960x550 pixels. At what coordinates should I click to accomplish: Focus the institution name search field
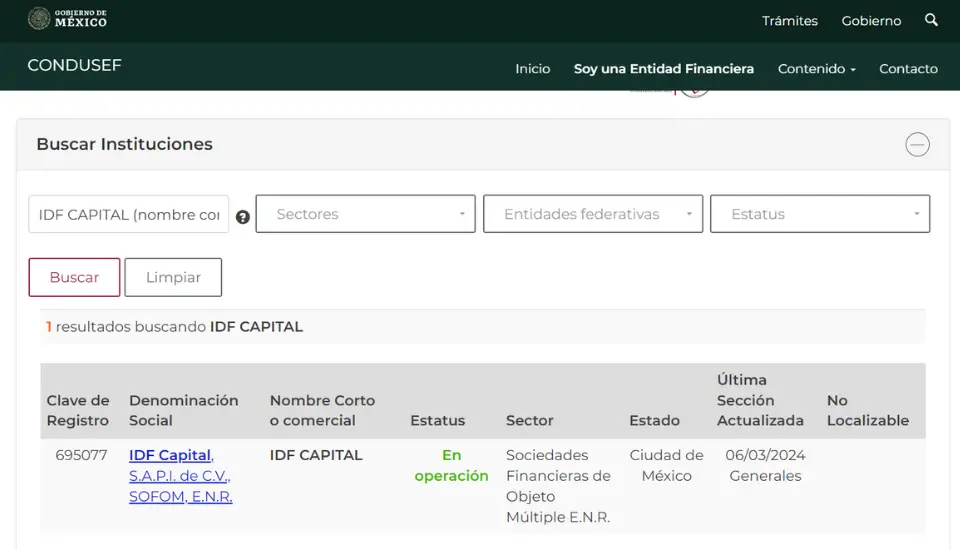point(129,214)
